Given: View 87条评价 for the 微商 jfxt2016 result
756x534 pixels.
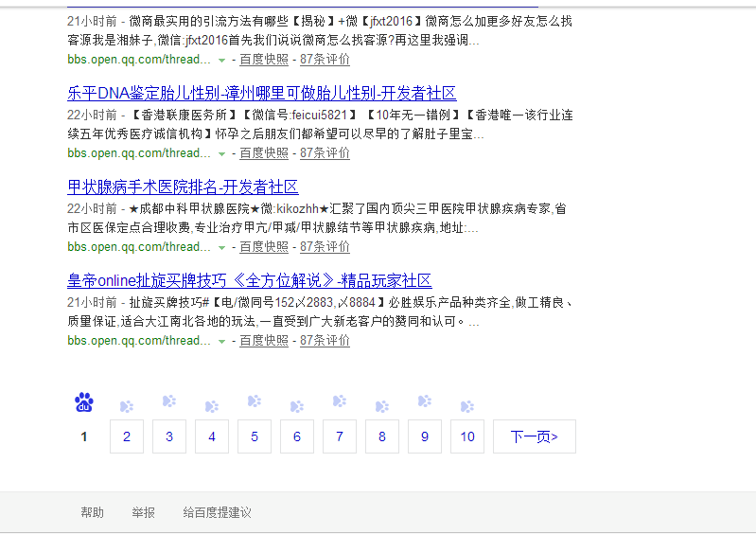Looking at the screenshot, I should coord(325,60).
